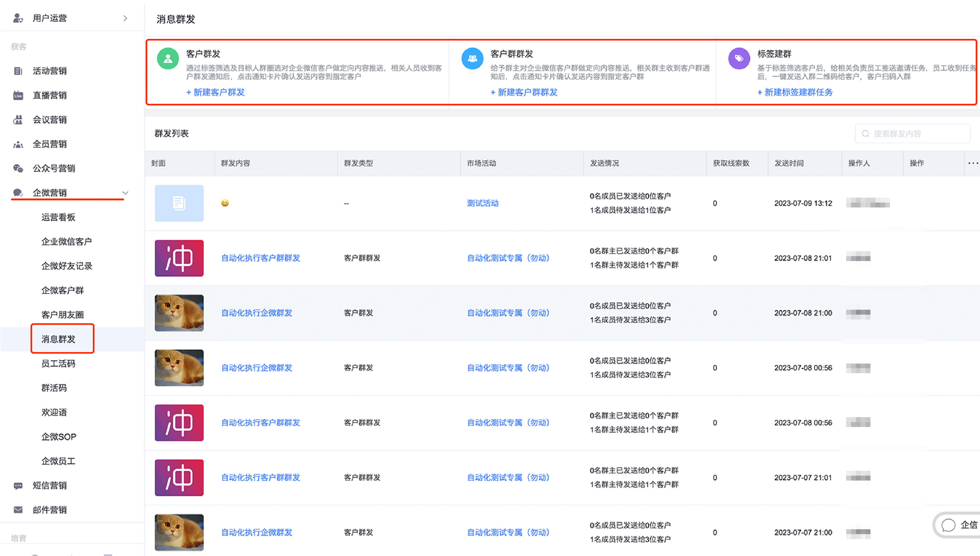Viewport: 980px width, 556px height.
Task: Click the emoji content in first row
Action: 225,203
